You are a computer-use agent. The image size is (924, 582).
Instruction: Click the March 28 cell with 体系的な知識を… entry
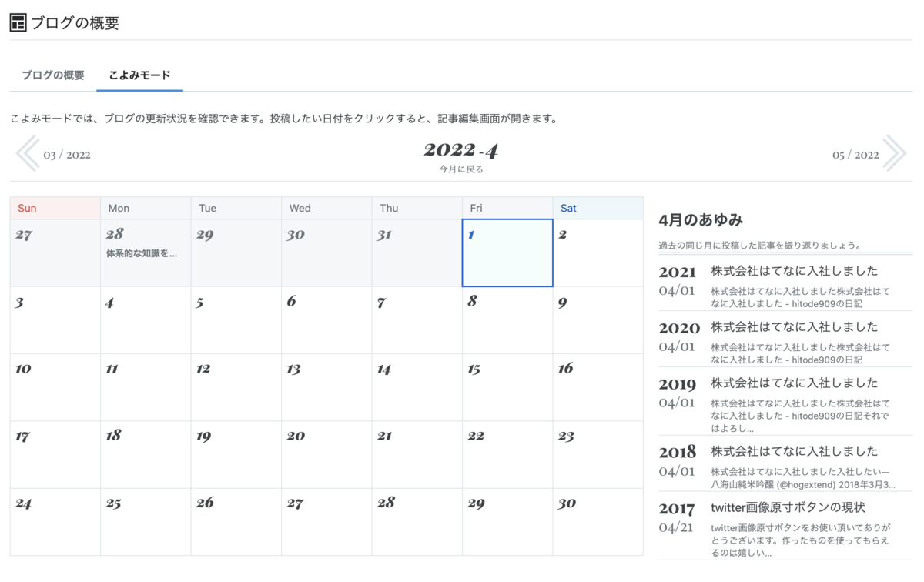pos(145,253)
